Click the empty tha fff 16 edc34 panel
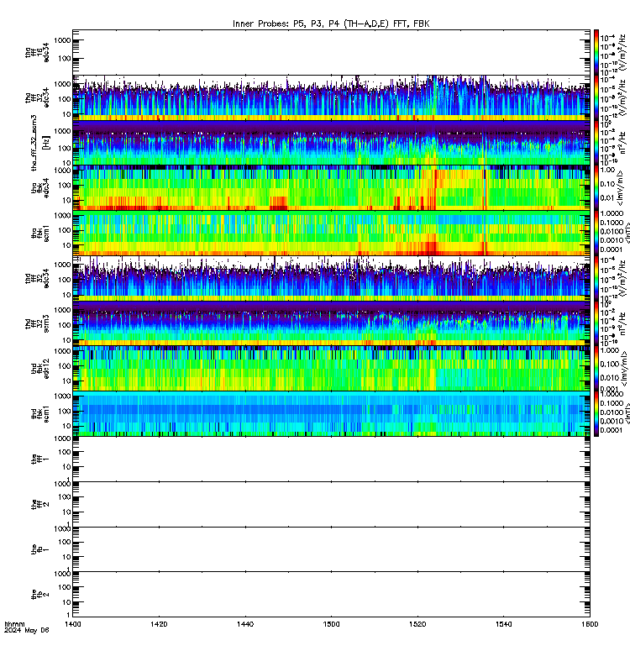This screenshot has width=630, height=672. point(331,52)
